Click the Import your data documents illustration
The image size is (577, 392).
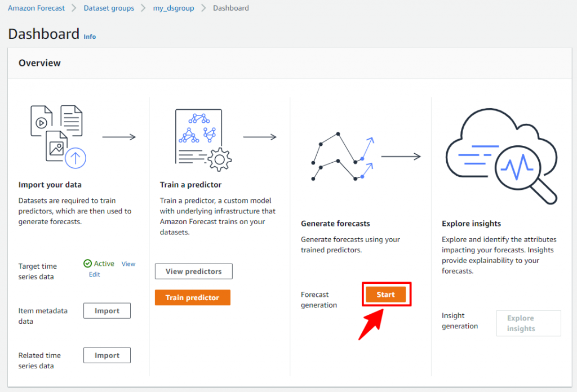click(58, 137)
